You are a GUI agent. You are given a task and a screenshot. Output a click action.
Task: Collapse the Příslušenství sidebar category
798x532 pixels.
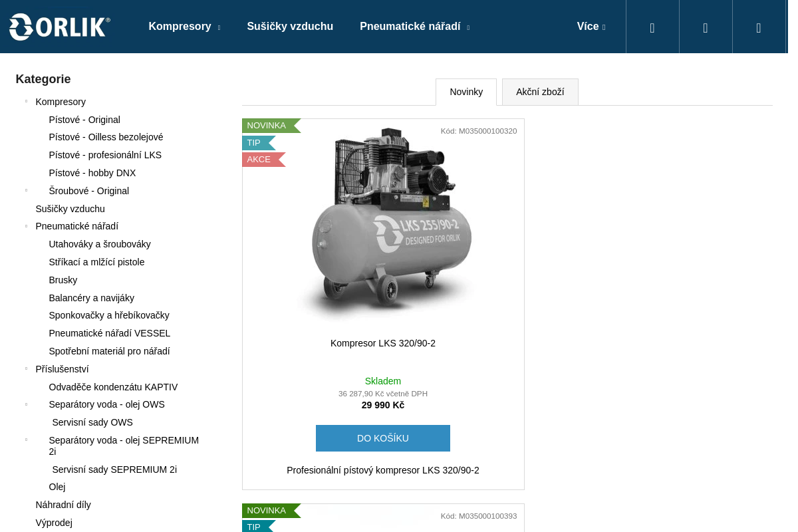26,369
